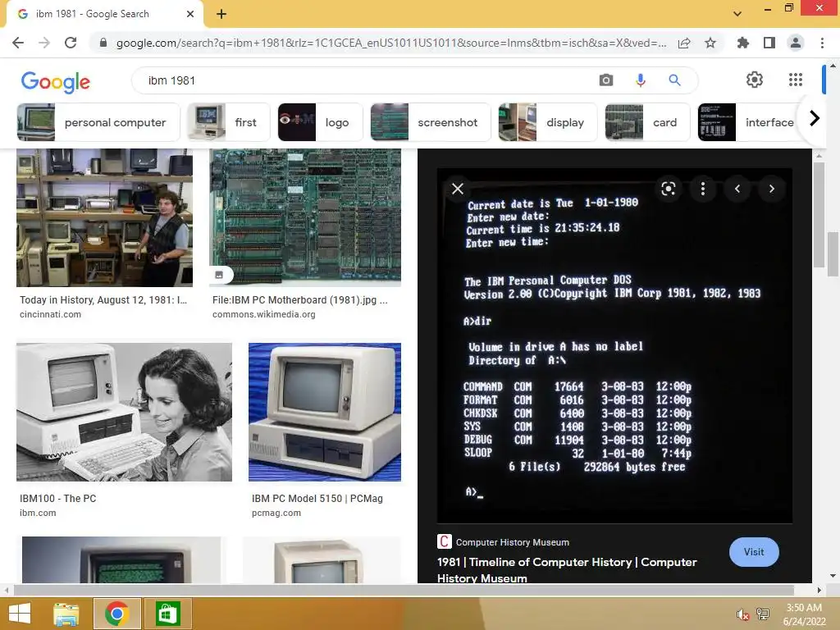Click the browser forward arrow
The width and height of the screenshot is (840, 630).
(44, 43)
